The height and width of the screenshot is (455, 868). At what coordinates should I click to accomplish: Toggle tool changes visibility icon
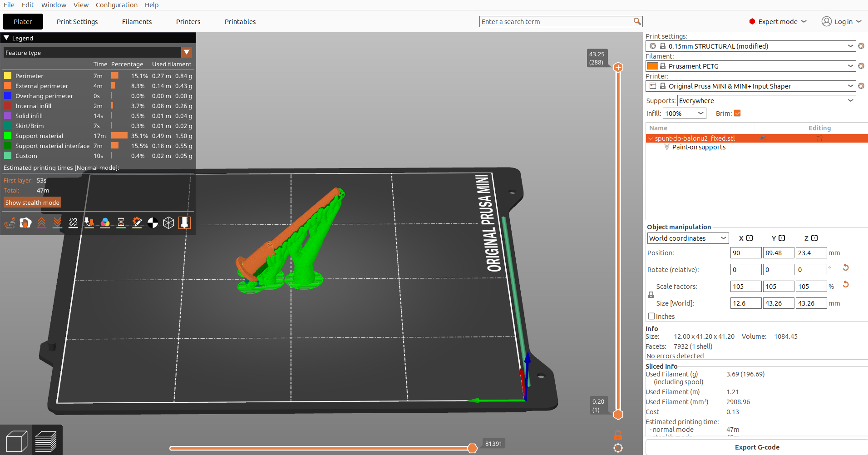point(89,223)
